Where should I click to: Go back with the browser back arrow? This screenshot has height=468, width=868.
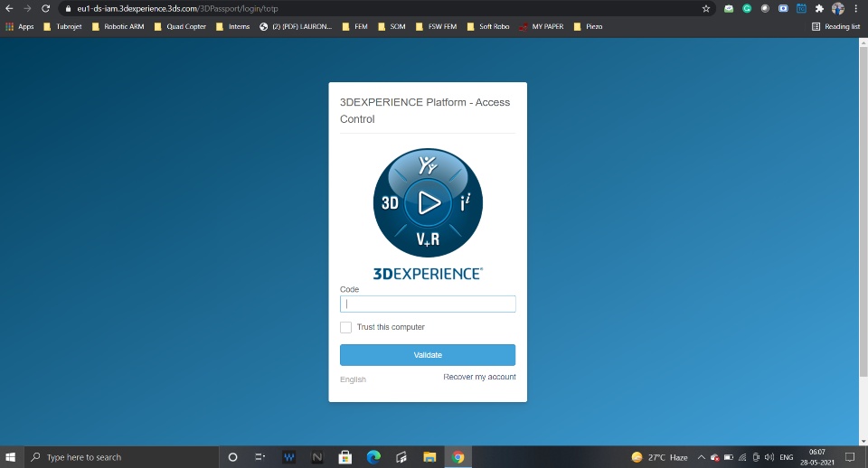9,8
